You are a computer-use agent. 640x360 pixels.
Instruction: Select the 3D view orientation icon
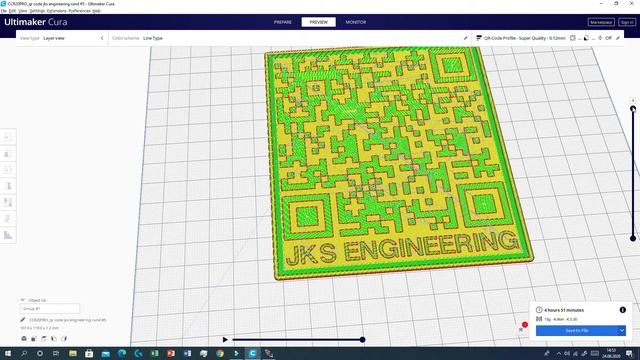pyautogui.click(x=24, y=339)
